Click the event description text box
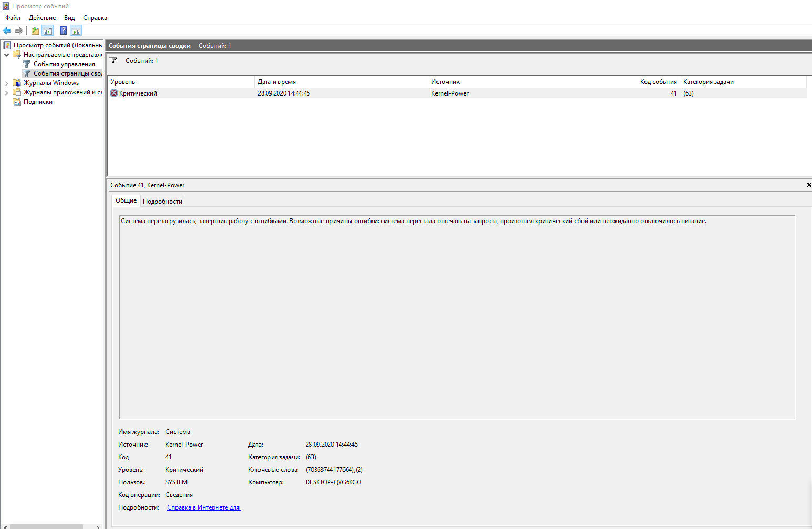 tap(457, 317)
